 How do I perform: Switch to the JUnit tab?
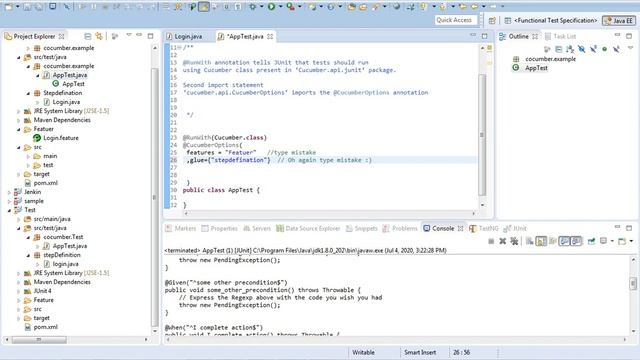[515, 229]
